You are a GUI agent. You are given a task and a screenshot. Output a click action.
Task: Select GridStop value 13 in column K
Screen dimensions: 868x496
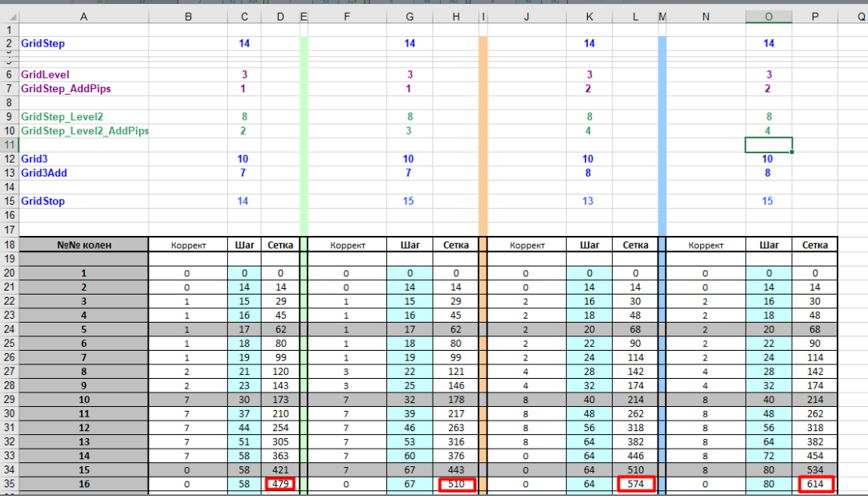589,201
